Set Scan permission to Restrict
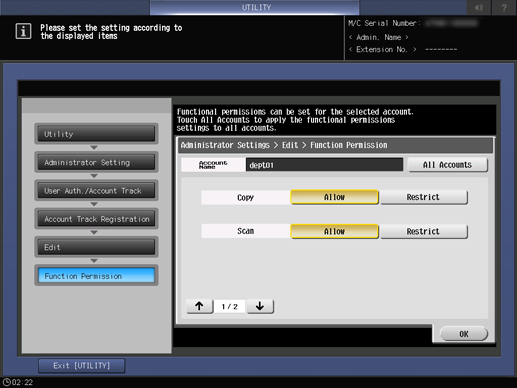 tap(423, 231)
